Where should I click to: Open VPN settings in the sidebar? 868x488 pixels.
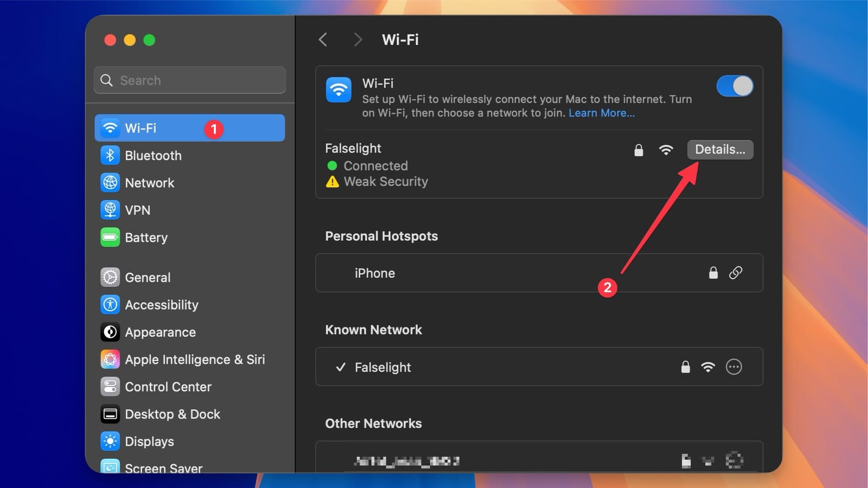(x=138, y=210)
